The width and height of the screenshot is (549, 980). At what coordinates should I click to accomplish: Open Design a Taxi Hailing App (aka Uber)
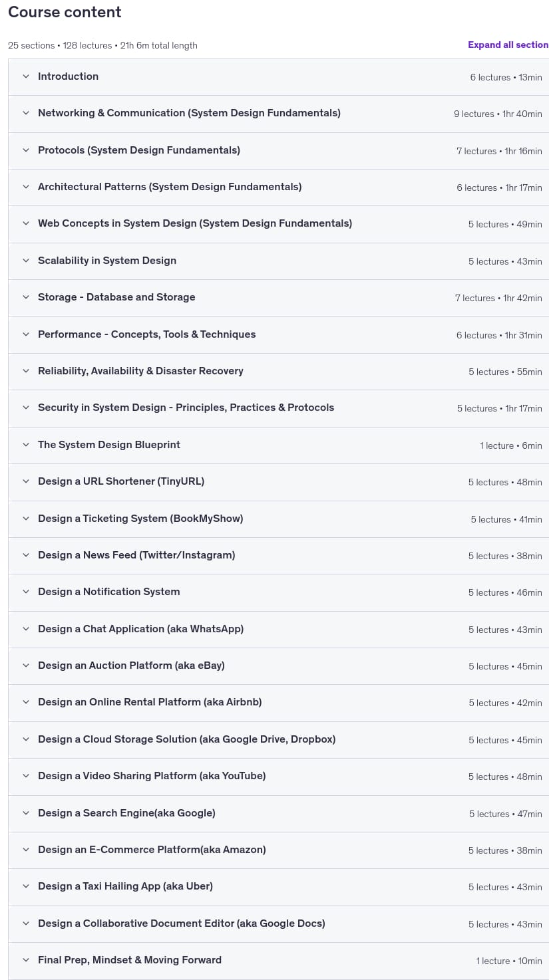click(125, 886)
